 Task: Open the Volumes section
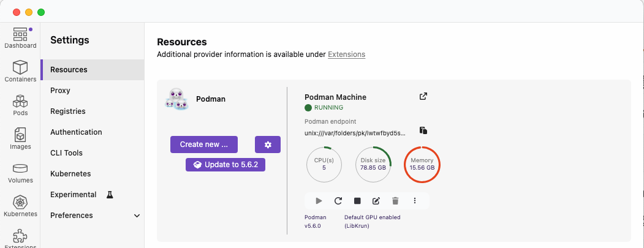click(x=20, y=173)
